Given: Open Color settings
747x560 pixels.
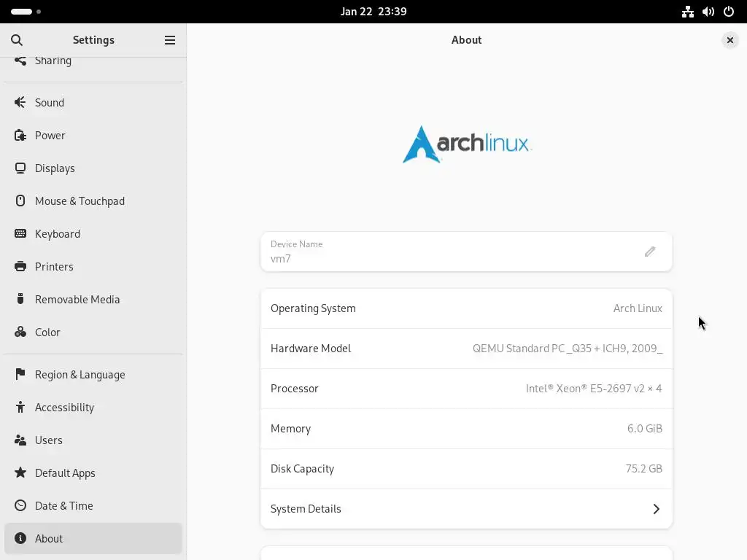Looking at the screenshot, I should tap(93, 332).
